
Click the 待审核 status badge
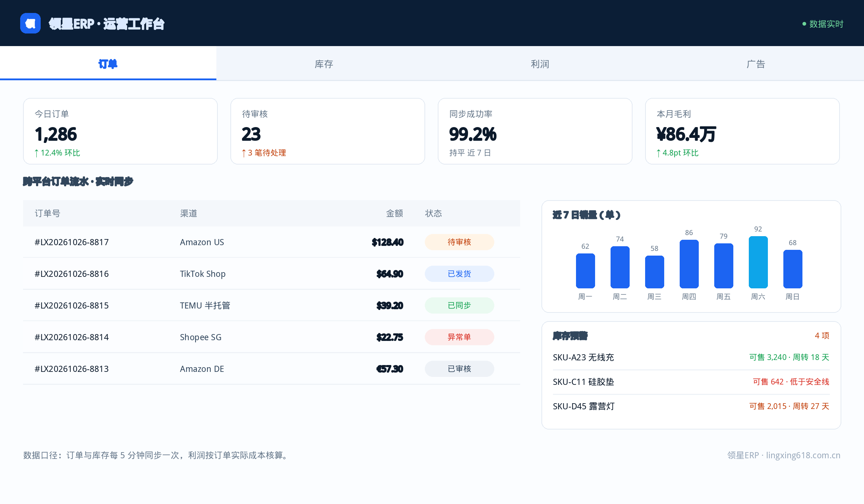tap(459, 242)
